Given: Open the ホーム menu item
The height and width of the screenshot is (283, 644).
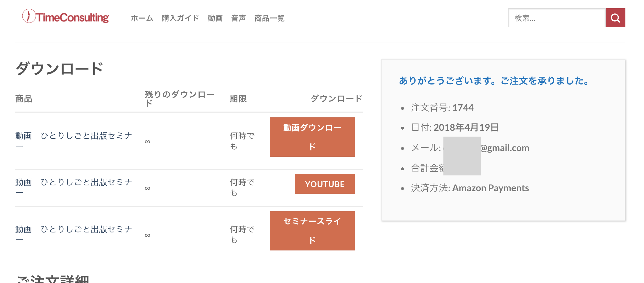Looking at the screenshot, I should (142, 18).
